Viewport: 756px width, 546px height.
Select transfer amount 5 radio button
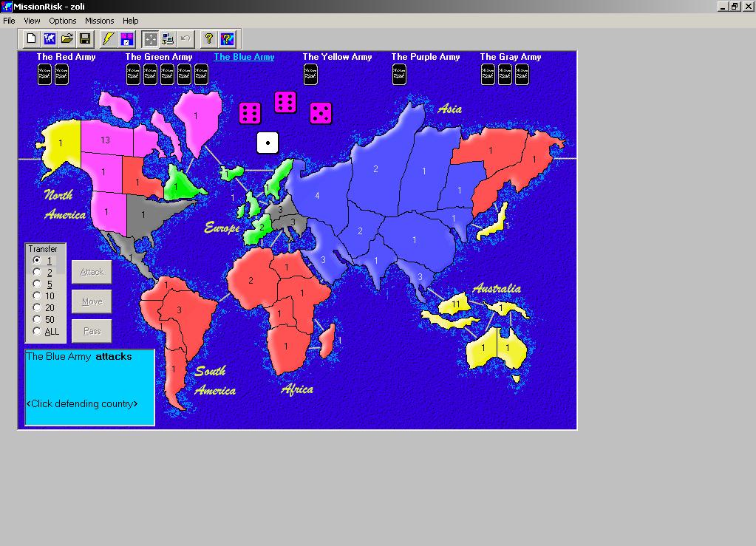(x=38, y=284)
